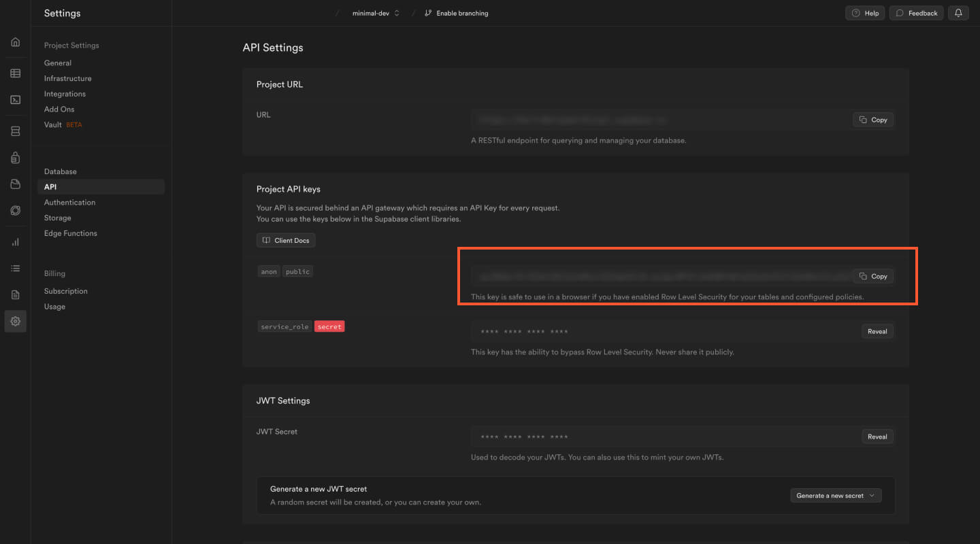This screenshot has width=980, height=544.
Task: Open the Help button
Action: [864, 13]
